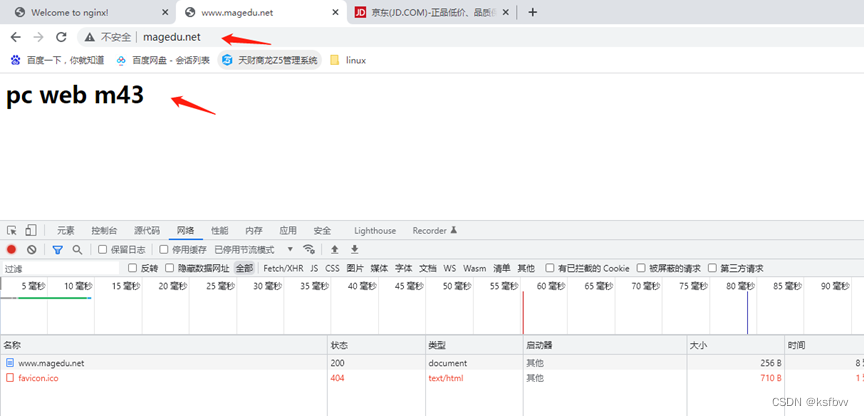Screen dimensions: 864x416
Task: Filter requests by CSS
Action: tap(332, 268)
